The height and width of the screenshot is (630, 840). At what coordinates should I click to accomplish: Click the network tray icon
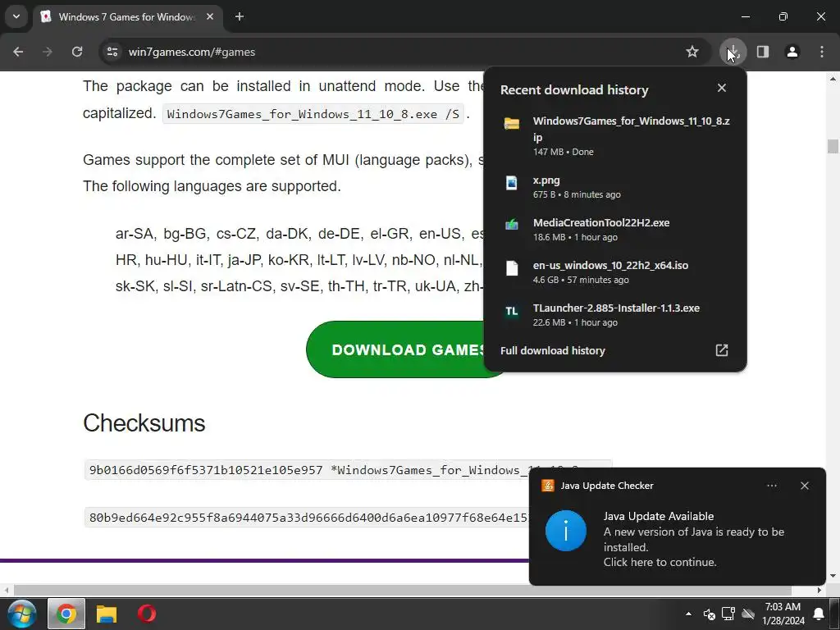(x=728, y=614)
